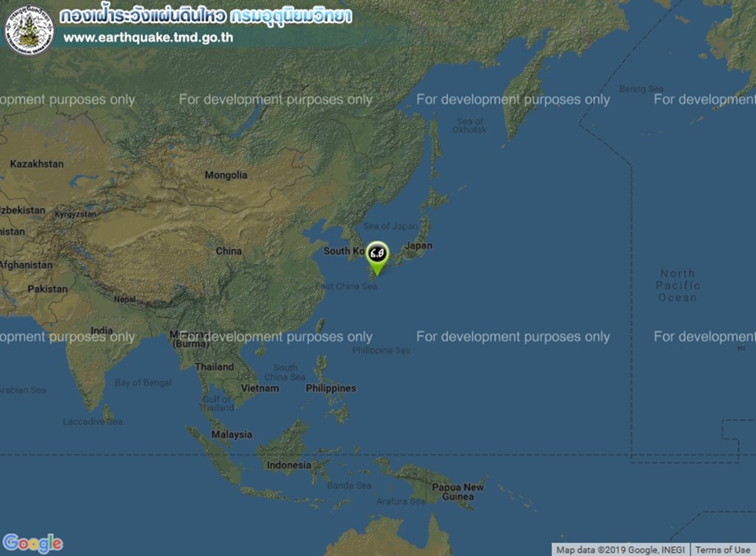
Task: Click the Kazakhstan country label
Action: [x=37, y=164]
